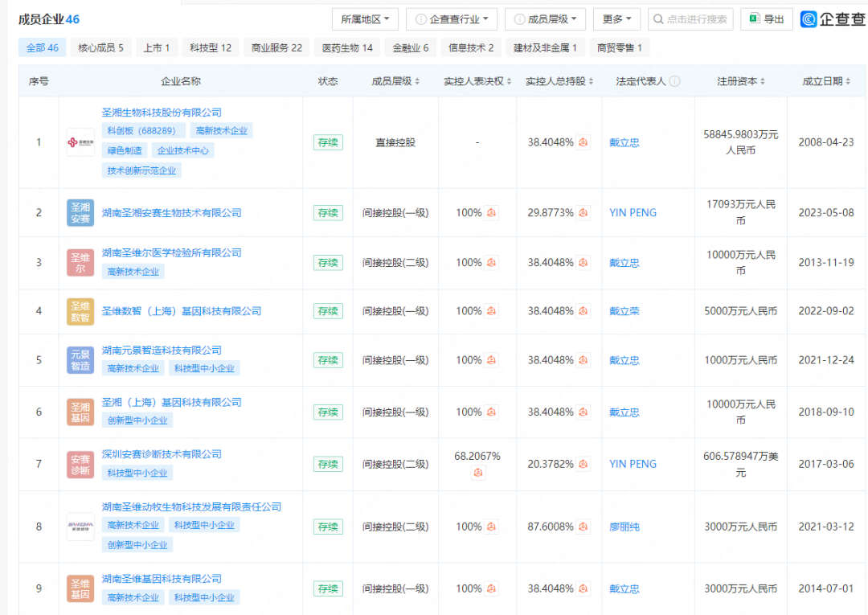Click the 圣湘安赛 company logo thumbnail
This screenshot has height=615, width=868.
pos(80,212)
